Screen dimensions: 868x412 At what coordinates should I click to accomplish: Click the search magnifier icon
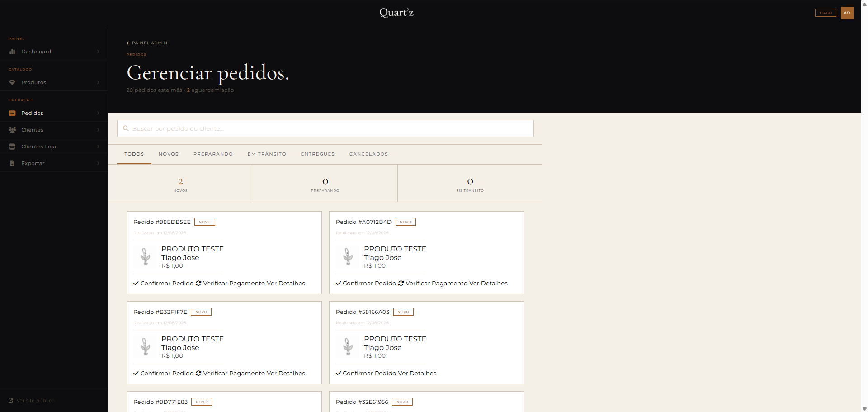click(126, 128)
